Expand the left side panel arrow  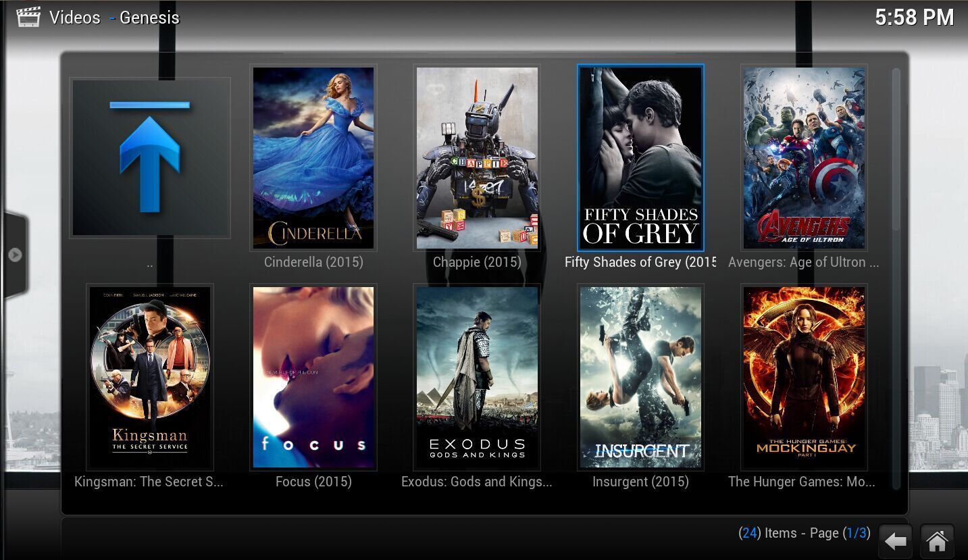tap(15, 255)
